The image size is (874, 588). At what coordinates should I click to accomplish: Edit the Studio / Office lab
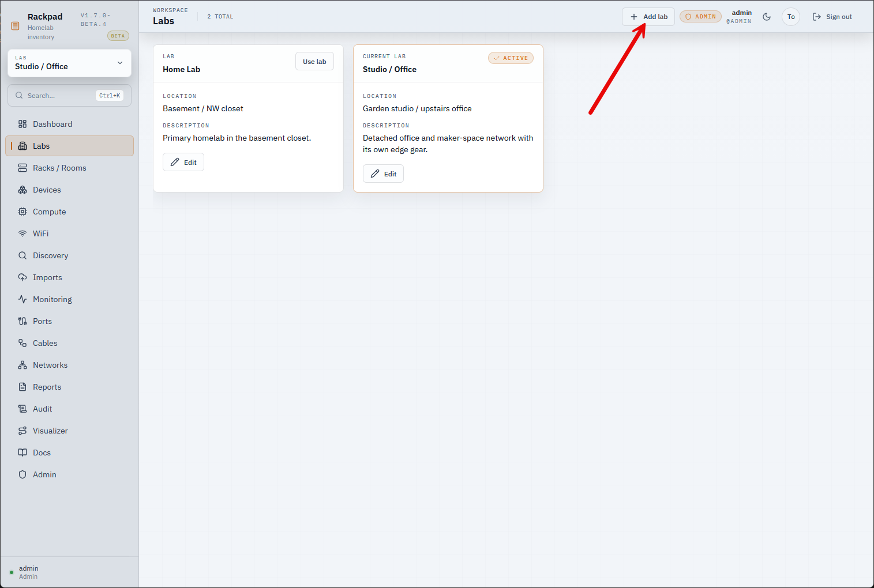pos(383,174)
